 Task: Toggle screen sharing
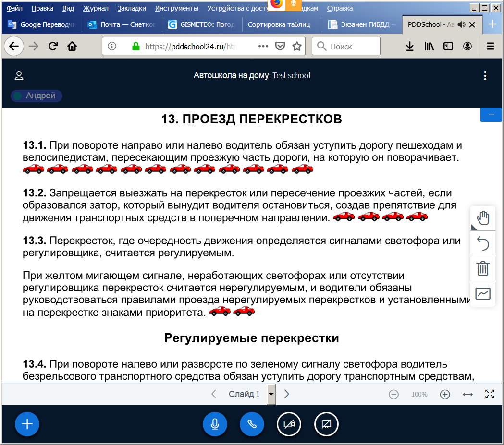tap(326, 424)
